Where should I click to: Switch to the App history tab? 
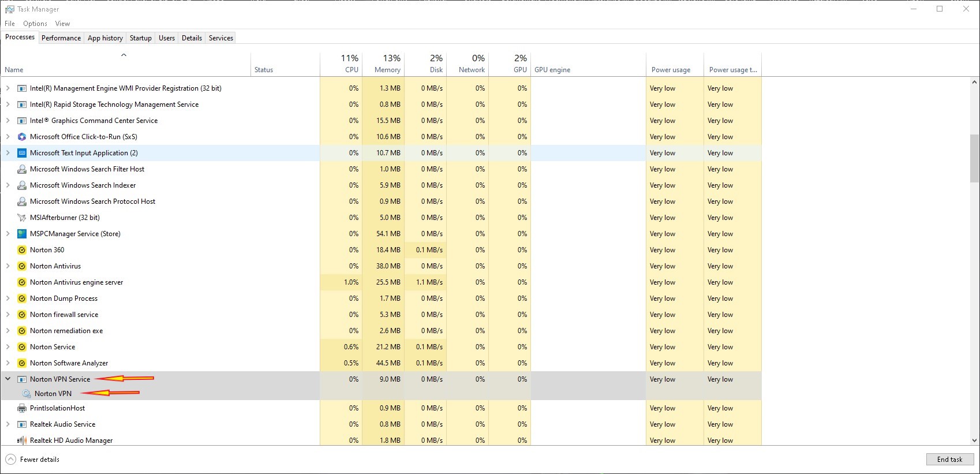(x=105, y=38)
